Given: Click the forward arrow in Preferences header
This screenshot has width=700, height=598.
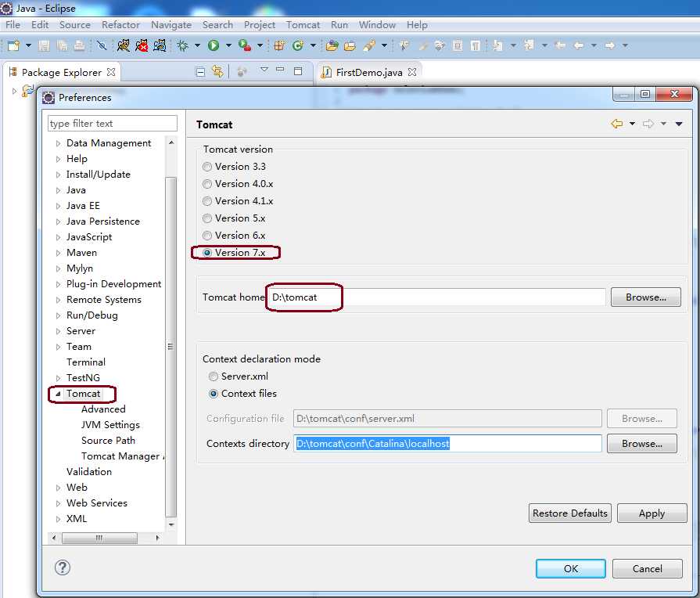Looking at the screenshot, I should click(648, 124).
